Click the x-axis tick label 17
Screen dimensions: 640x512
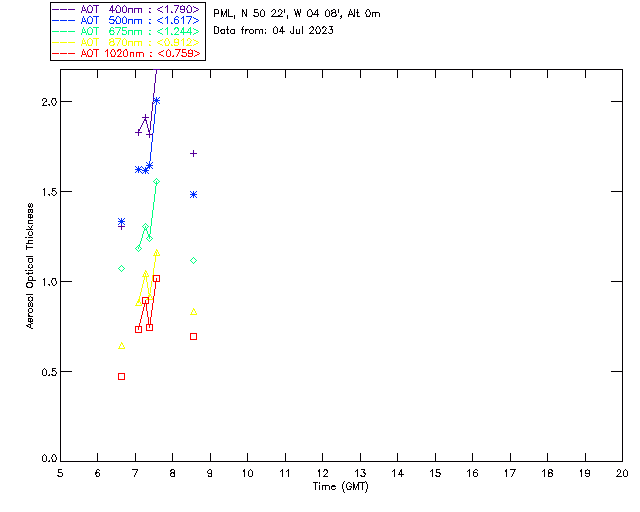(x=510, y=473)
